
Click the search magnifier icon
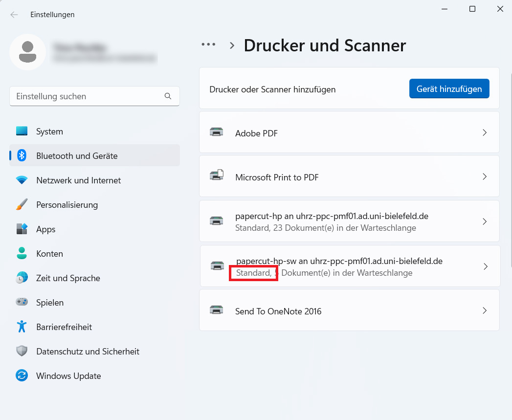pyautogui.click(x=168, y=96)
